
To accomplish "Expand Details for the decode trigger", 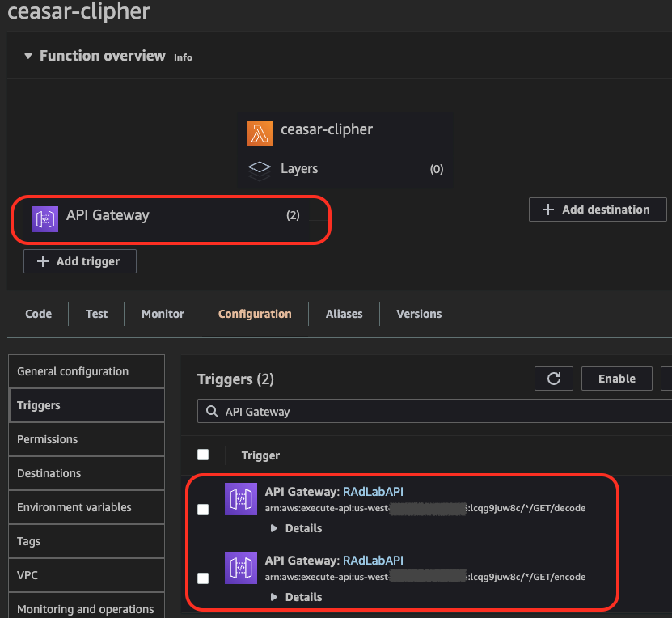I will click(x=296, y=528).
